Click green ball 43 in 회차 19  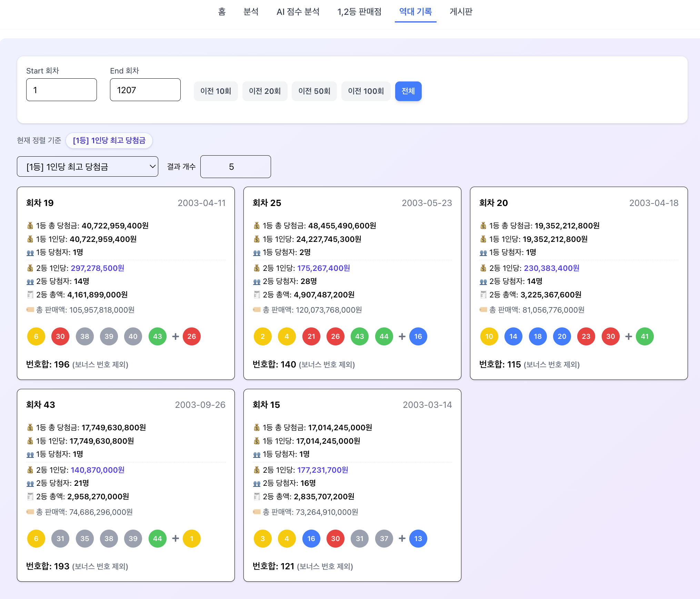pos(158,336)
